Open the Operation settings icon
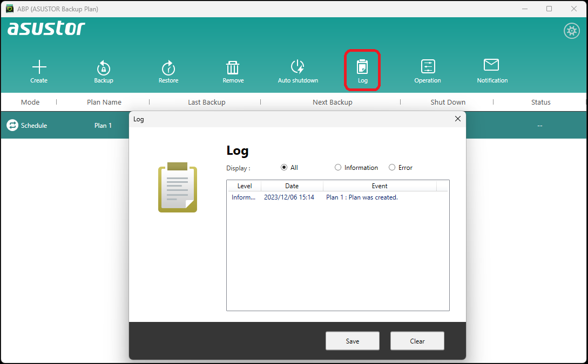 (428, 67)
